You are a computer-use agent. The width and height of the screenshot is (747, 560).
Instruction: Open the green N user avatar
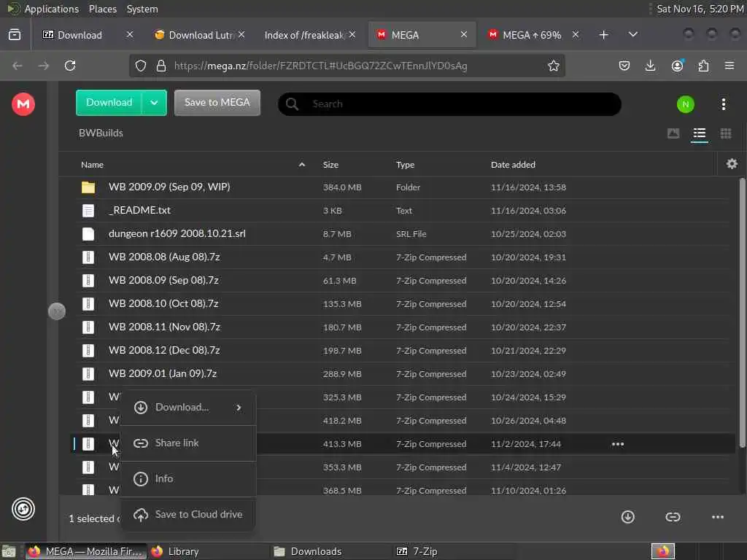pos(686,104)
